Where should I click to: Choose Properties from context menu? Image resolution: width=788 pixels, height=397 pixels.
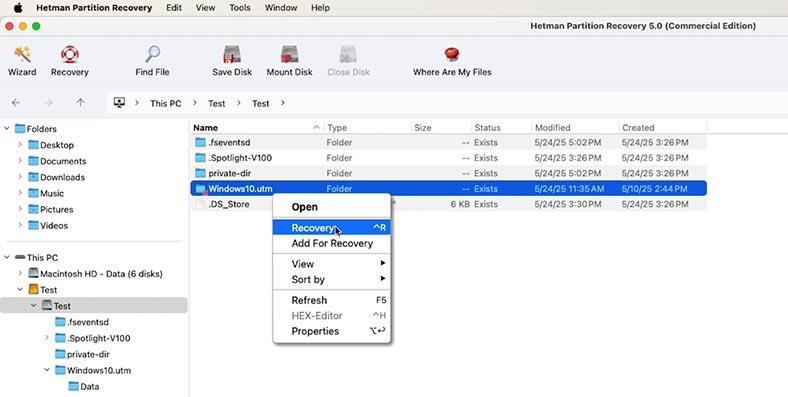[332, 332]
